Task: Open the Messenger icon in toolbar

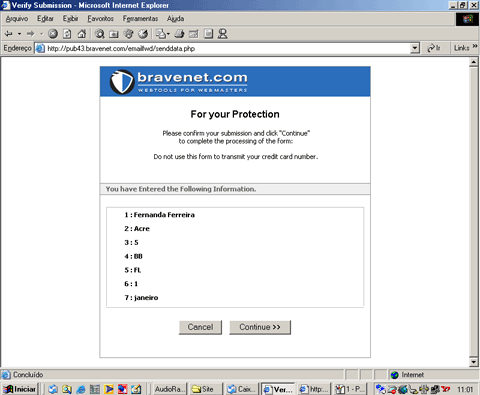Action: pos(223,34)
